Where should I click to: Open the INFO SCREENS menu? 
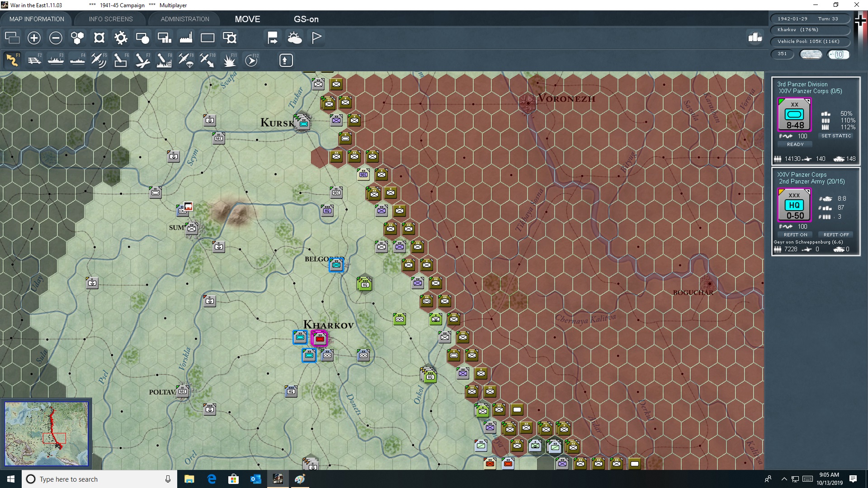(x=110, y=19)
